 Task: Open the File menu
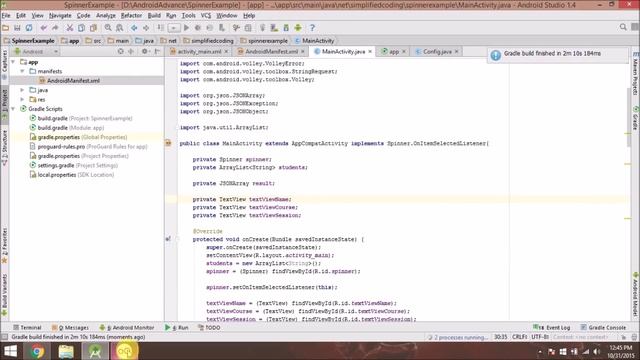(x=6, y=16)
